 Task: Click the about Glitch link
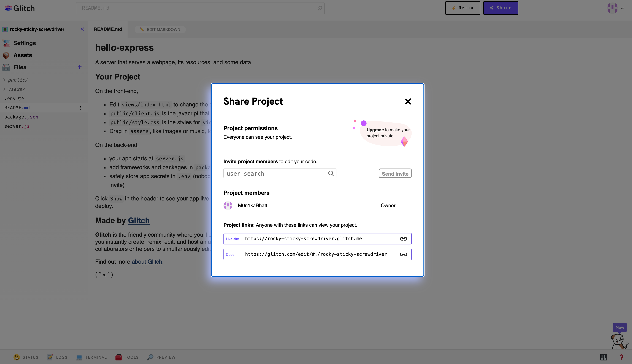click(147, 262)
